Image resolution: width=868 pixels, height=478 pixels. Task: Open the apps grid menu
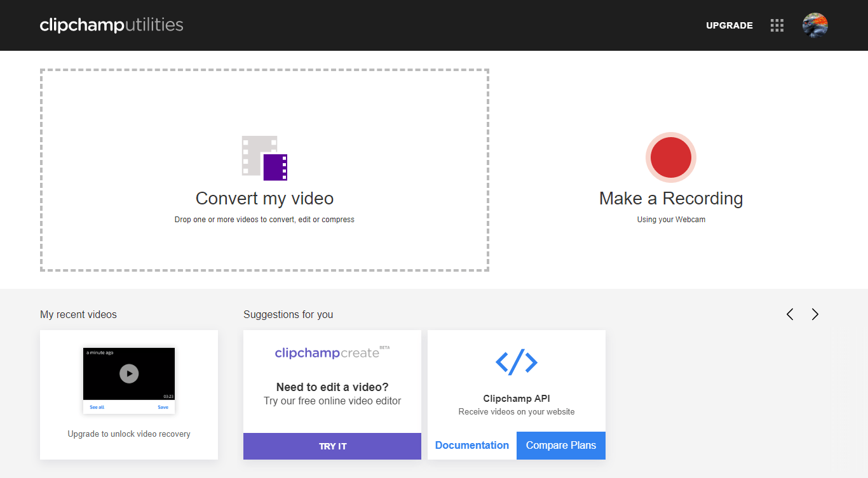click(x=776, y=25)
